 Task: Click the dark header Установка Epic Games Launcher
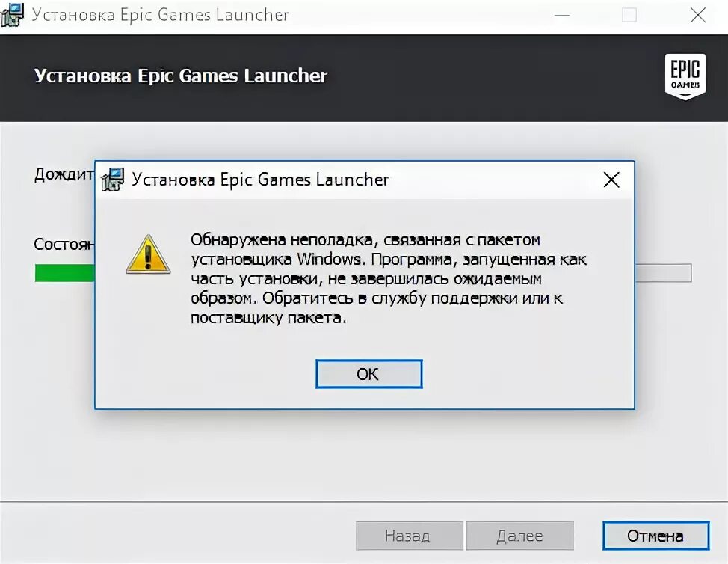[x=181, y=76]
